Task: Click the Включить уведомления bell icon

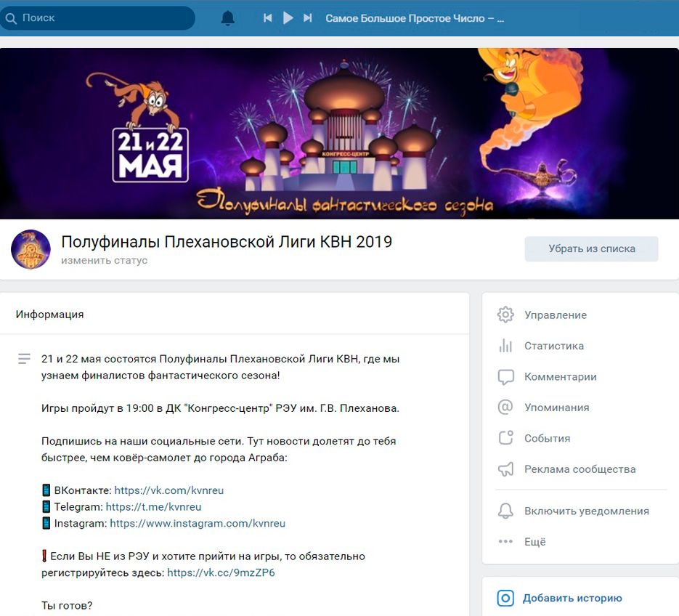Action: 505,511
